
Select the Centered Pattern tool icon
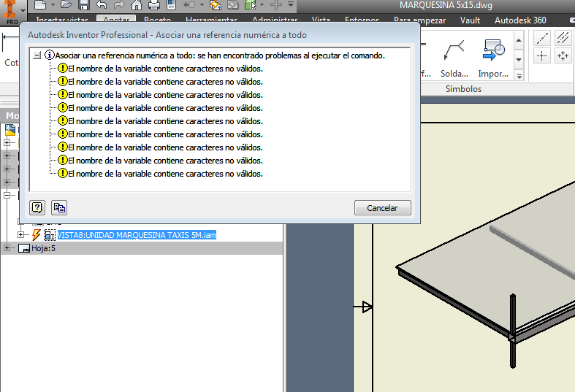[x=563, y=56]
